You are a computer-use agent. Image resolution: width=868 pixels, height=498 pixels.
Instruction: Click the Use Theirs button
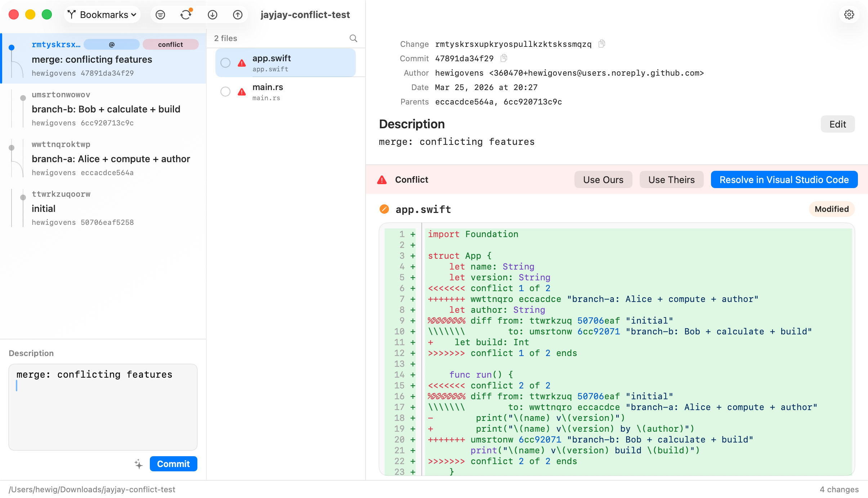pos(671,179)
